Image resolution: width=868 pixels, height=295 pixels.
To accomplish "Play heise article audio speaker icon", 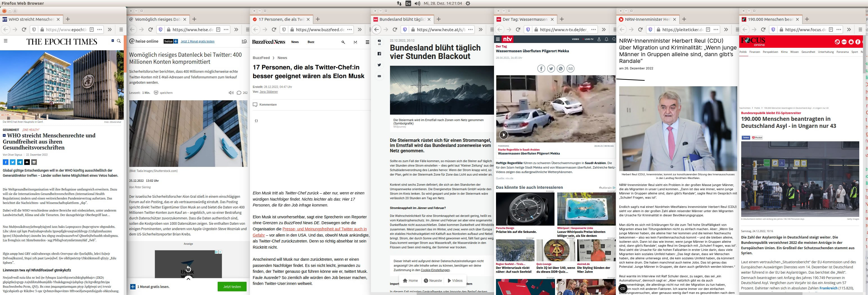I will [231, 93].
